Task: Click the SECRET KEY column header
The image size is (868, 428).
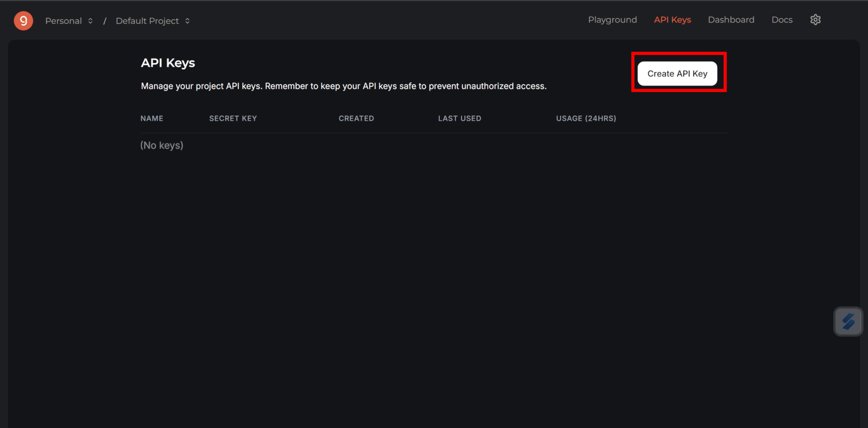Action: 233,118
